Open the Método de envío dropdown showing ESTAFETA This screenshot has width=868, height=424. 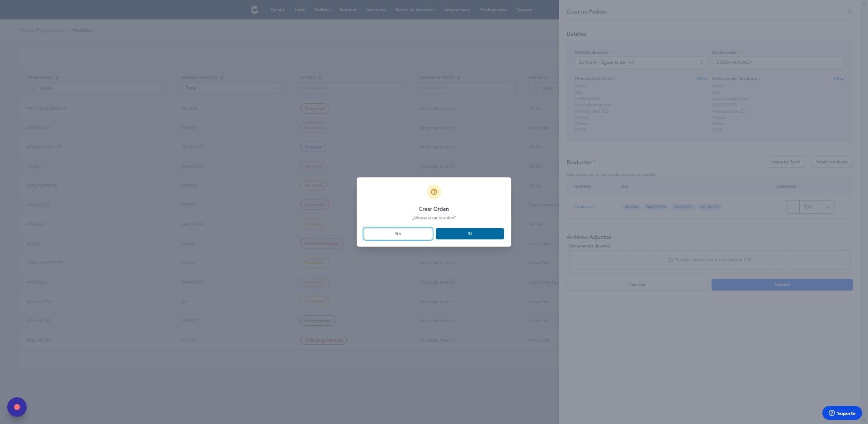tap(640, 62)
